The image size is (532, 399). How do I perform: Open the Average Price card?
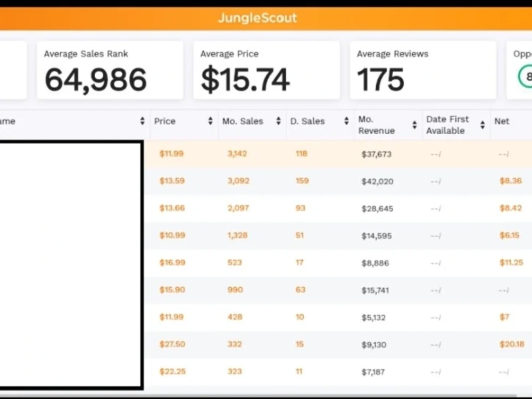point(267,70)
